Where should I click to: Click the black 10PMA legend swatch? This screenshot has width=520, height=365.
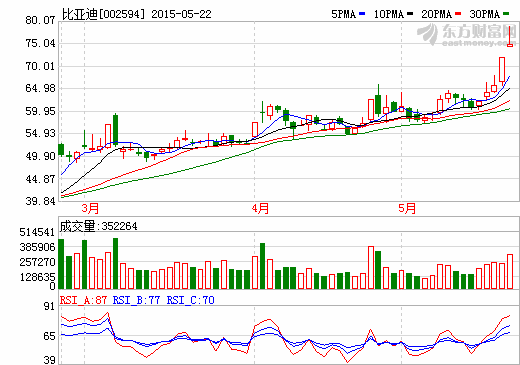(x=410, y=14)
